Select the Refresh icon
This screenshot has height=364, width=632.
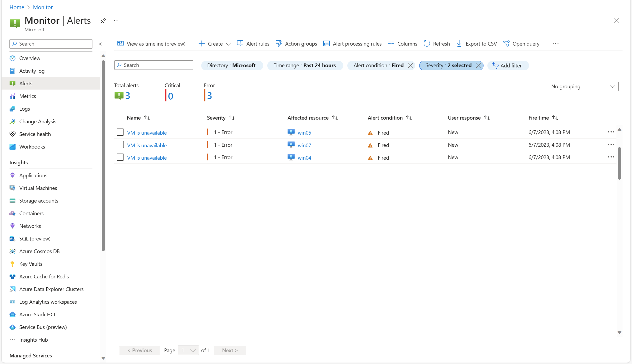(x=427, y=43)
